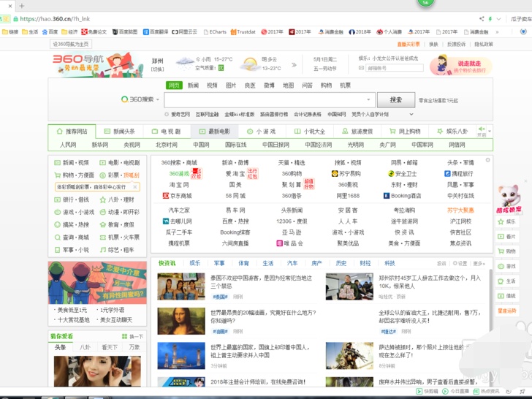Switch city via 切换 under 郑州

[157, 69]
